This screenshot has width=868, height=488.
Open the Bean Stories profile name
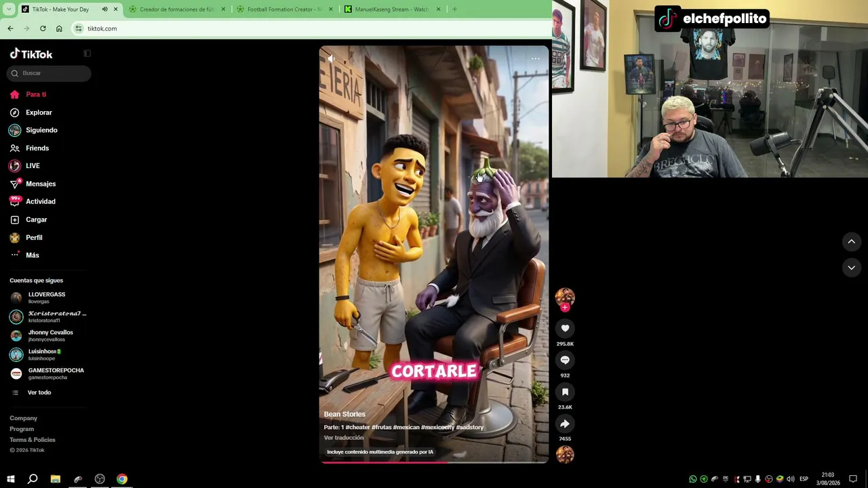click(344, 414)
